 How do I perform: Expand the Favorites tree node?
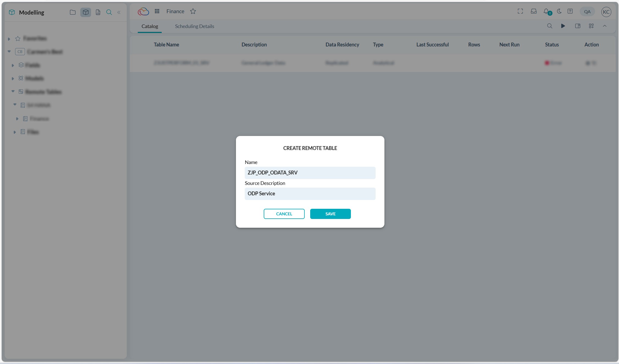pos(9,39)
